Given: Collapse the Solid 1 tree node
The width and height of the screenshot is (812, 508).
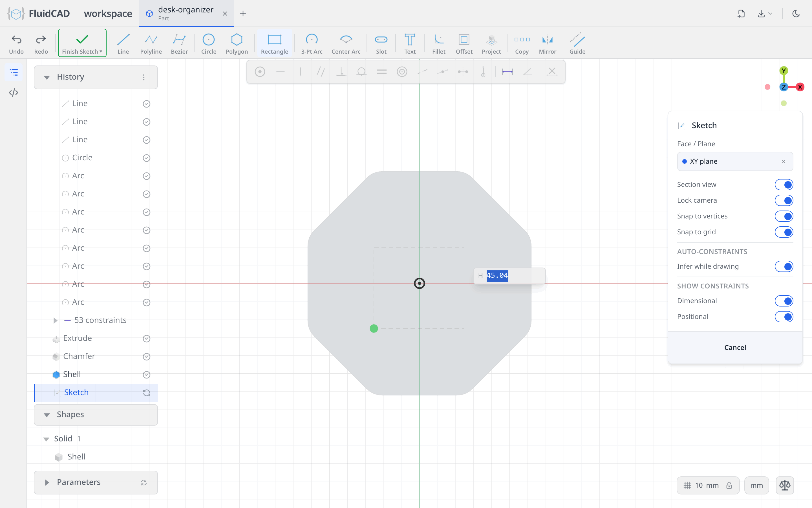Looking at the screenshot, I should (46, 439).
